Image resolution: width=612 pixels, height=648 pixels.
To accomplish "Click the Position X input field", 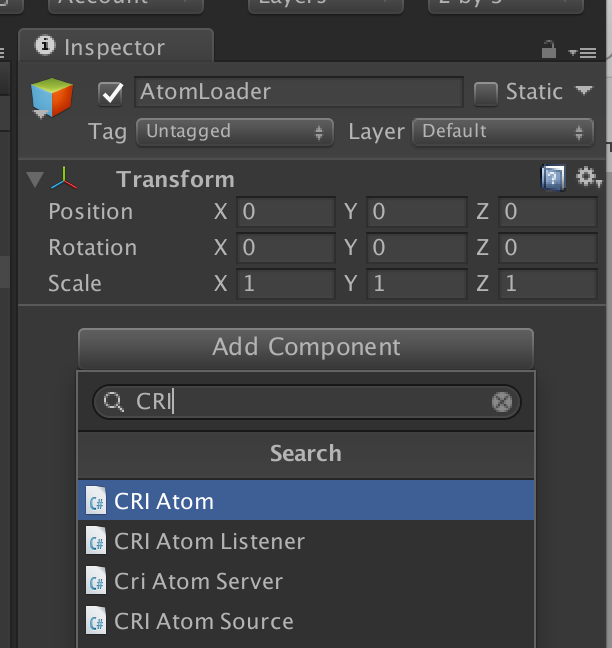I will pyautogui.click(x=286, y=212).
